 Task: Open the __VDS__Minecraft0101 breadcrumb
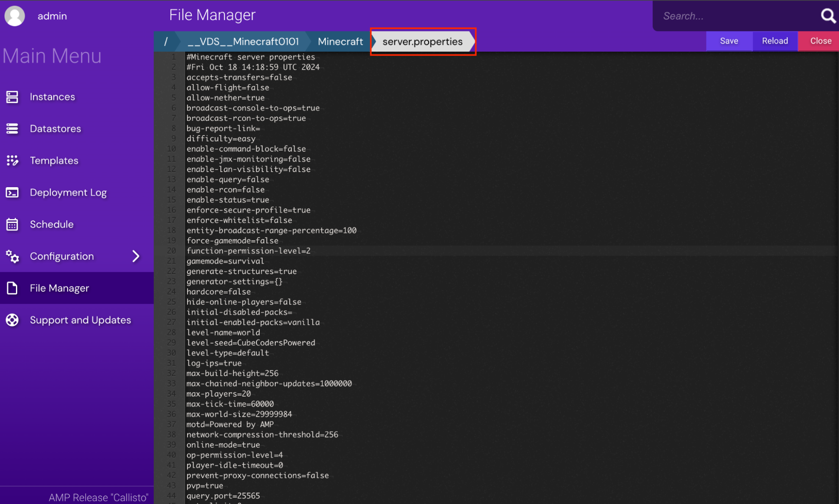(x=243, y=41)
